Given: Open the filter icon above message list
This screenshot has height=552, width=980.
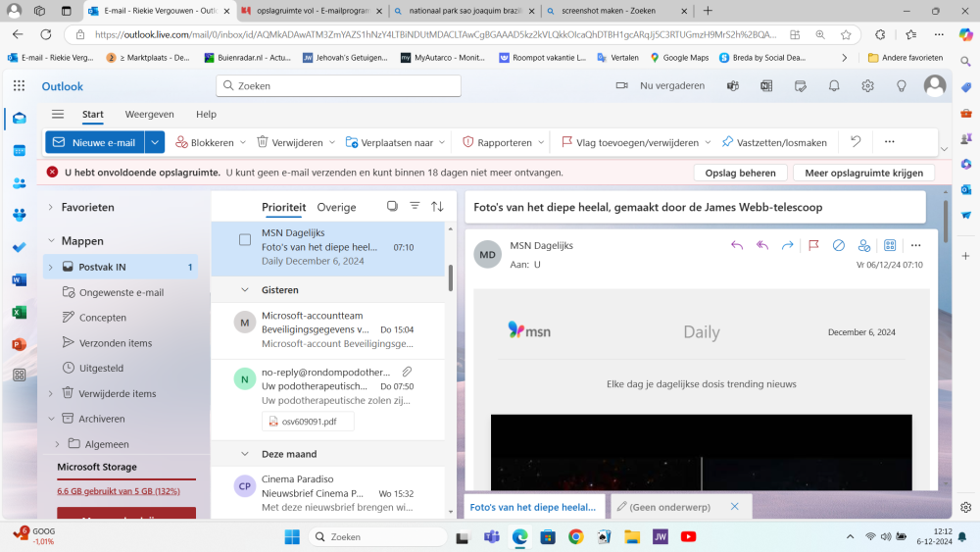Looking at the screenshot, I should pos(415,207).
